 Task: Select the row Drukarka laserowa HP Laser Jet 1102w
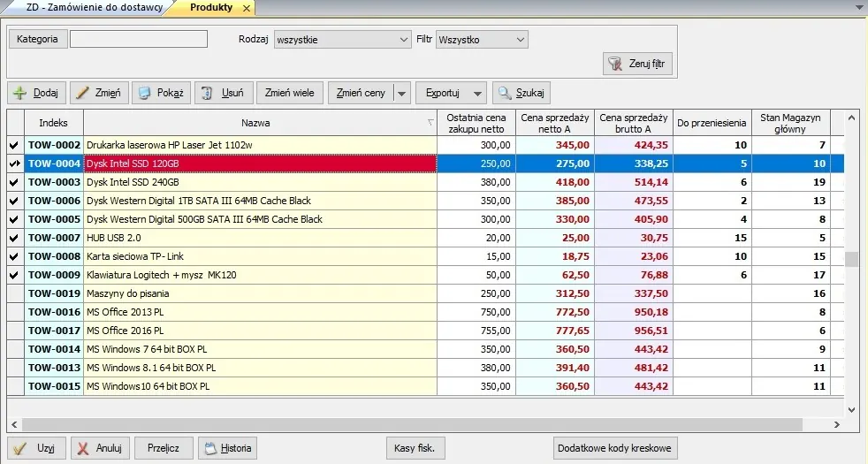click(x=425, y=145)
